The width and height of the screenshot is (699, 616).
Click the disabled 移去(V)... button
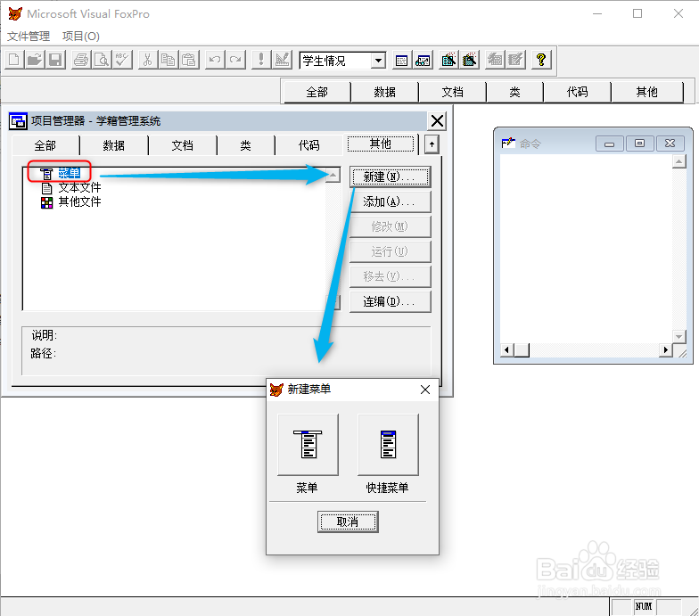(x=391, y=276)
